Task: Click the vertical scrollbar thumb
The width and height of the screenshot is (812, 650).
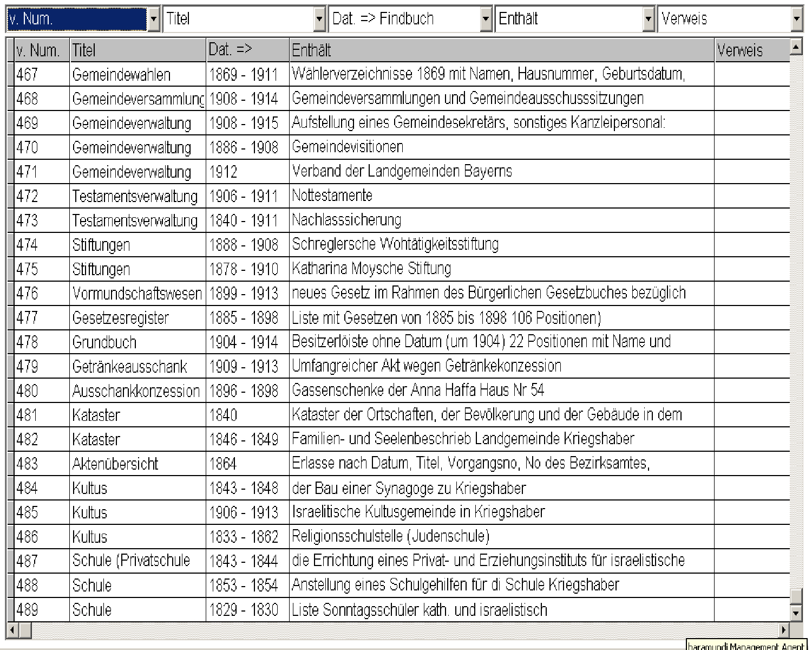Action: pos(795,596)
